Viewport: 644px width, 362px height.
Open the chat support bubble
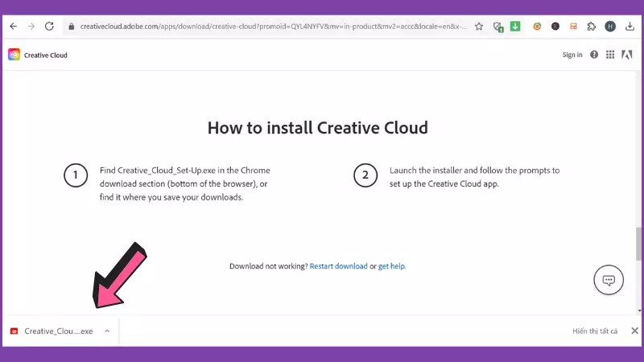coord(609,280)
